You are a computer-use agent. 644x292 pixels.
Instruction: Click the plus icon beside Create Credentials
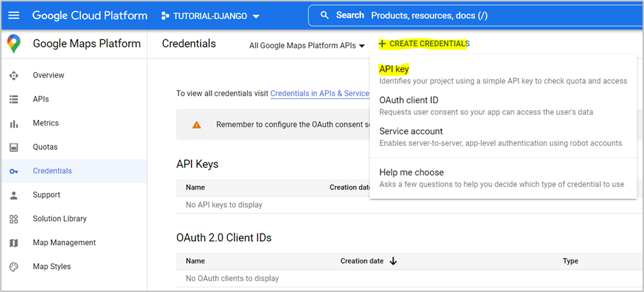[382, 43]
